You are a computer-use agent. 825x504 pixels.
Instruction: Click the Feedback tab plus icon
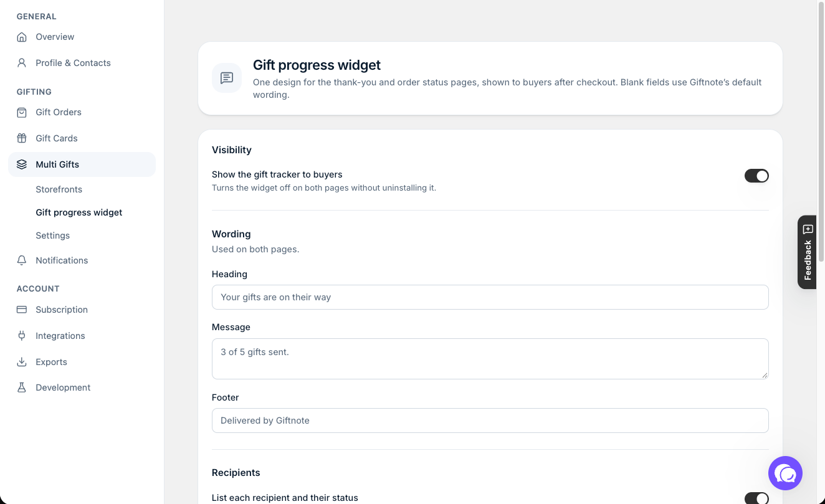(x=808, y=229)
